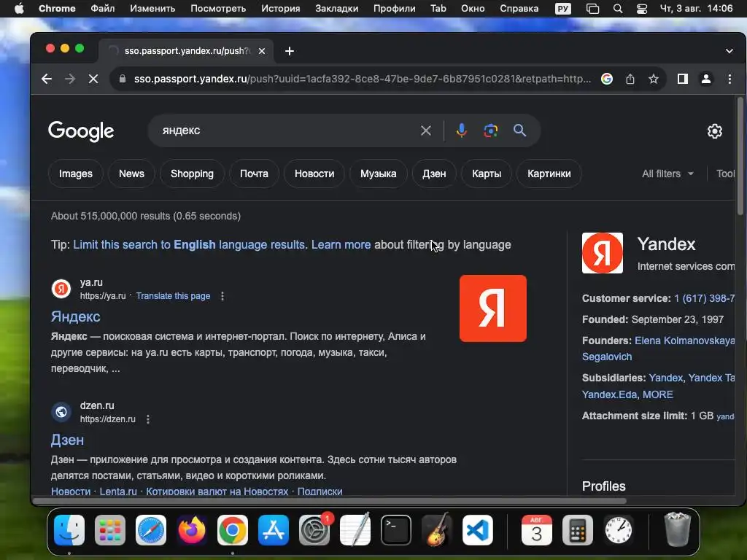Click the address bar URL field
The height and width of the screenshot is (560, 747).
pos(362,79)
